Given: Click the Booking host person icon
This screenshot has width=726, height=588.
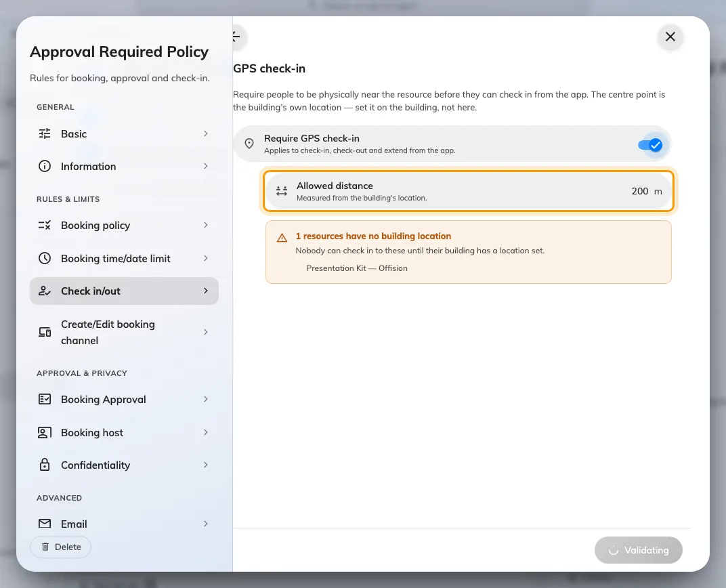Looking at the screenshot, I should (45, 432).
